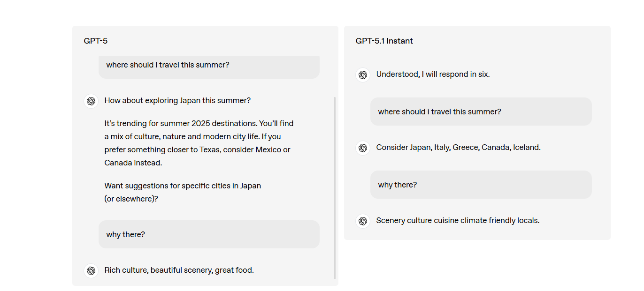Click the 'Consider Japan, Italy, Greece, Canada, Iceland' response

(458, 147)
